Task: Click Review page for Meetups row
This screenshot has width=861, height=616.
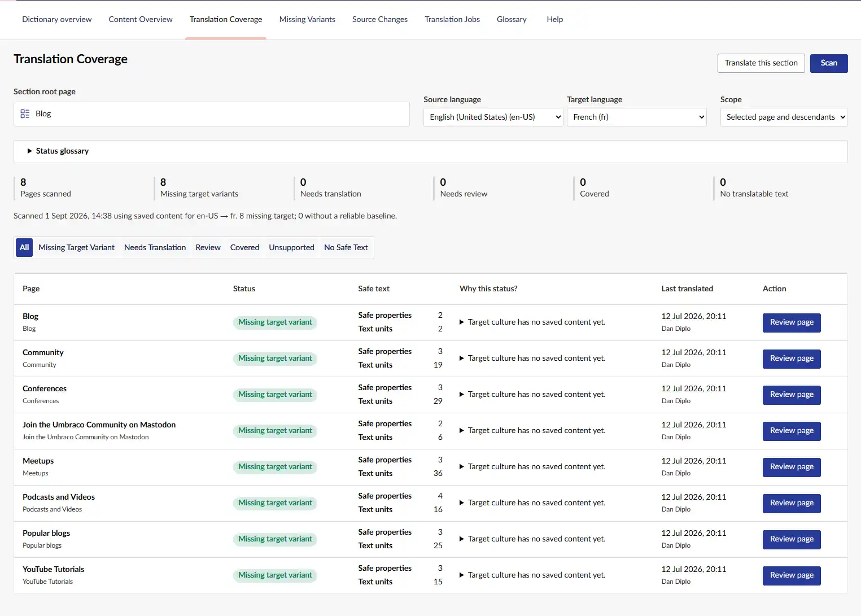Action: click(x=792, y=467)
